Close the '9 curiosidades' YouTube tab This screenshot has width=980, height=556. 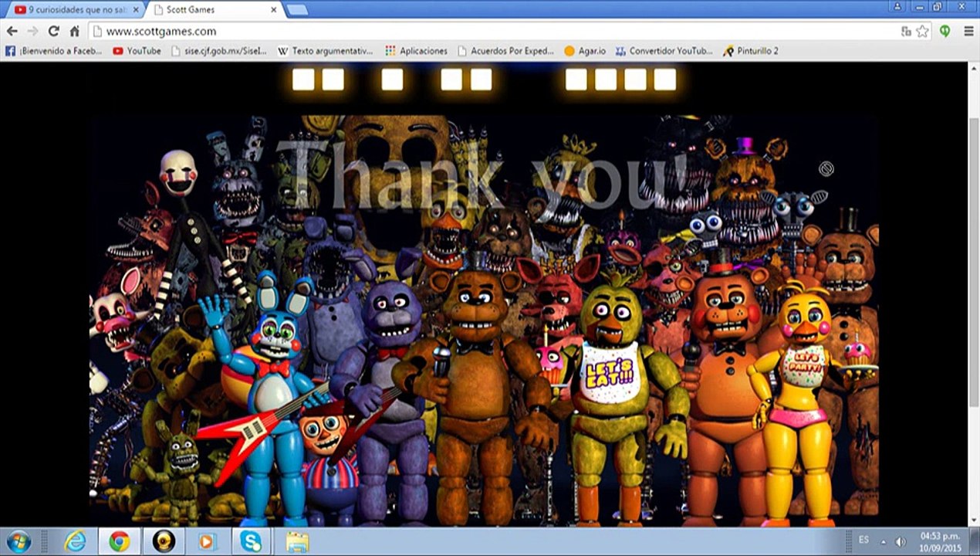[134, 10]
